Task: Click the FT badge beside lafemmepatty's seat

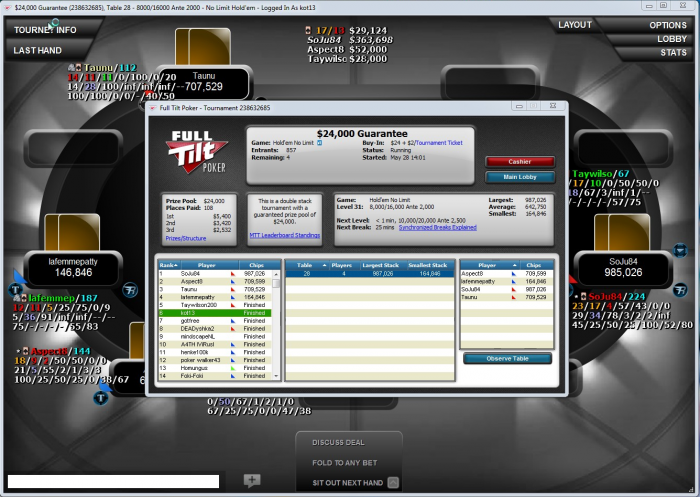Action: click(130, 290)
